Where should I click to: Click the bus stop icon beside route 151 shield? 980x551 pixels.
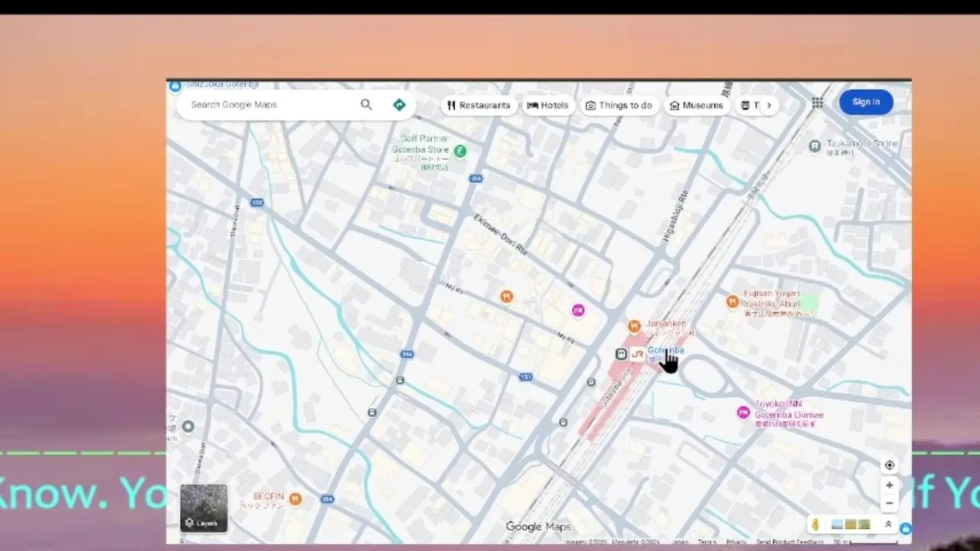tap(591, 382)
